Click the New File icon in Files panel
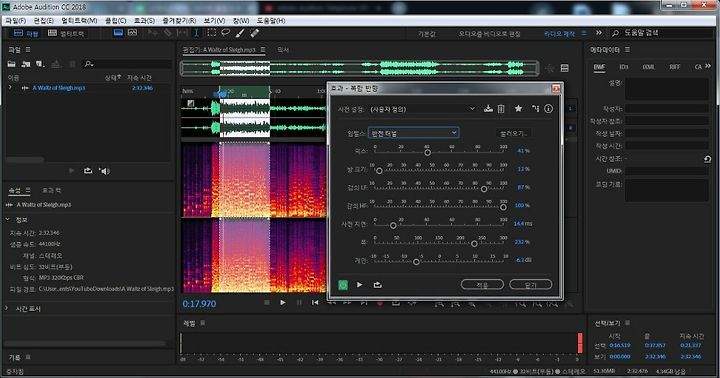The image size is (720, 378). click(40, 64)
